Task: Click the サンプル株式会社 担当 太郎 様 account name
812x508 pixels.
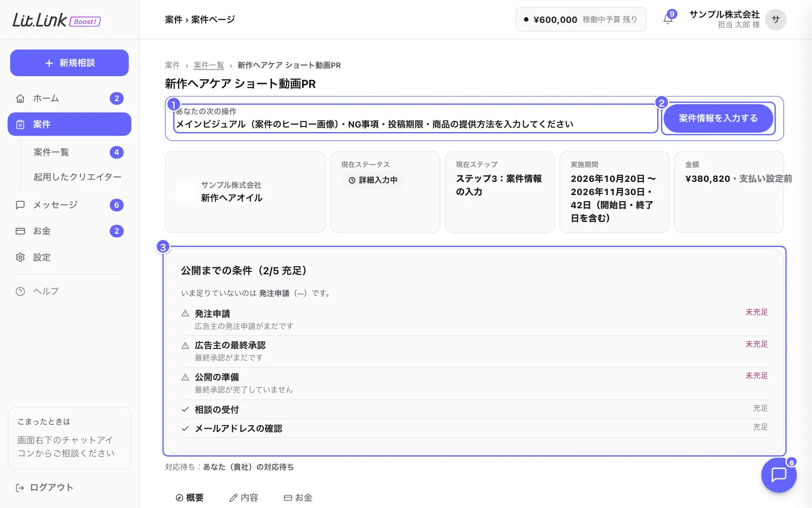Action: (x=724, y=19)
